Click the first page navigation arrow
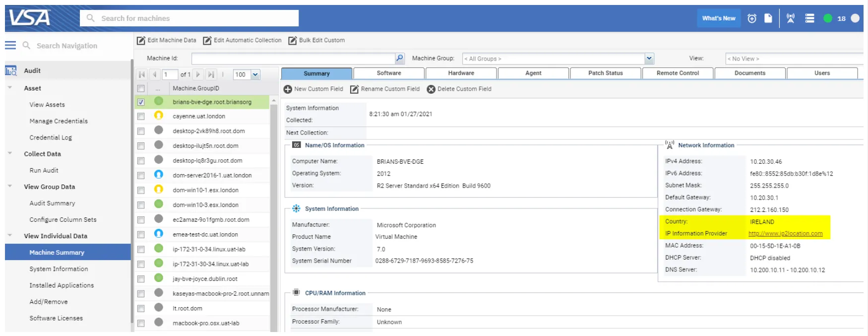The height and width of the screenshot is (336, 868). coord(142,74)
